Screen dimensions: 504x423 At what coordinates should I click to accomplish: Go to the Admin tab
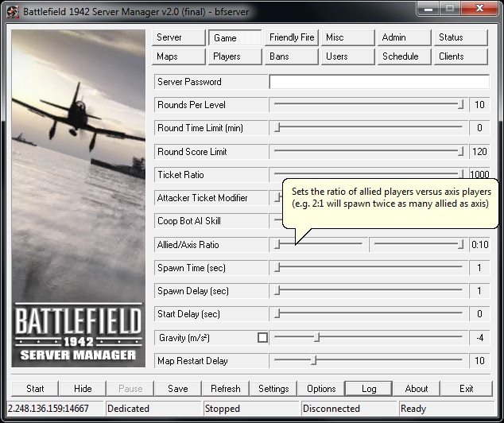point(405,37)
